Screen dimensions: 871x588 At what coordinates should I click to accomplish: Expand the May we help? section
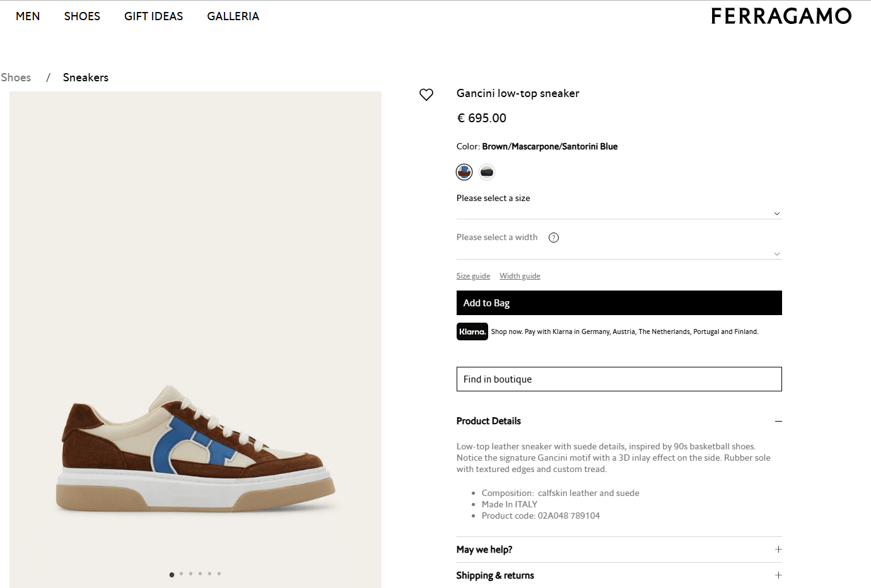coord(778,550)
